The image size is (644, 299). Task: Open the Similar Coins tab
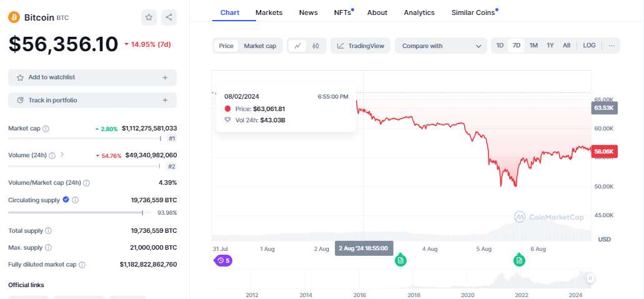tap(473, 12)
